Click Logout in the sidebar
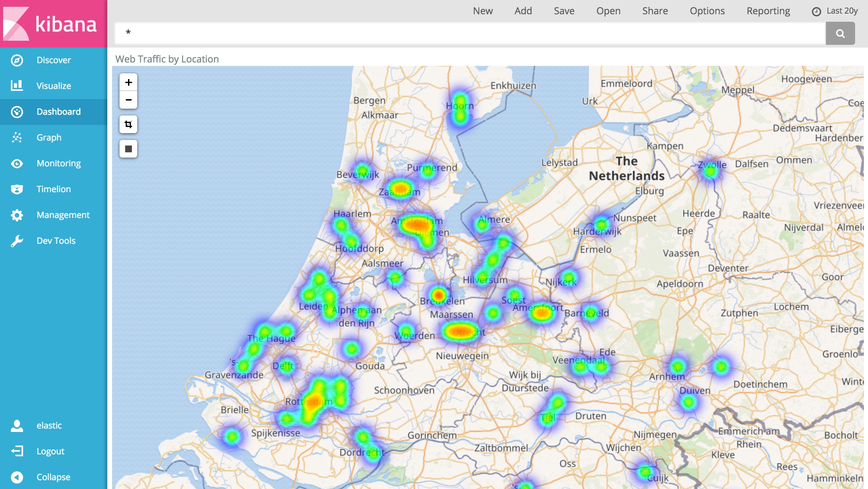Image resolution: width=868 pixels, height=489 pixels. point(50,451)
